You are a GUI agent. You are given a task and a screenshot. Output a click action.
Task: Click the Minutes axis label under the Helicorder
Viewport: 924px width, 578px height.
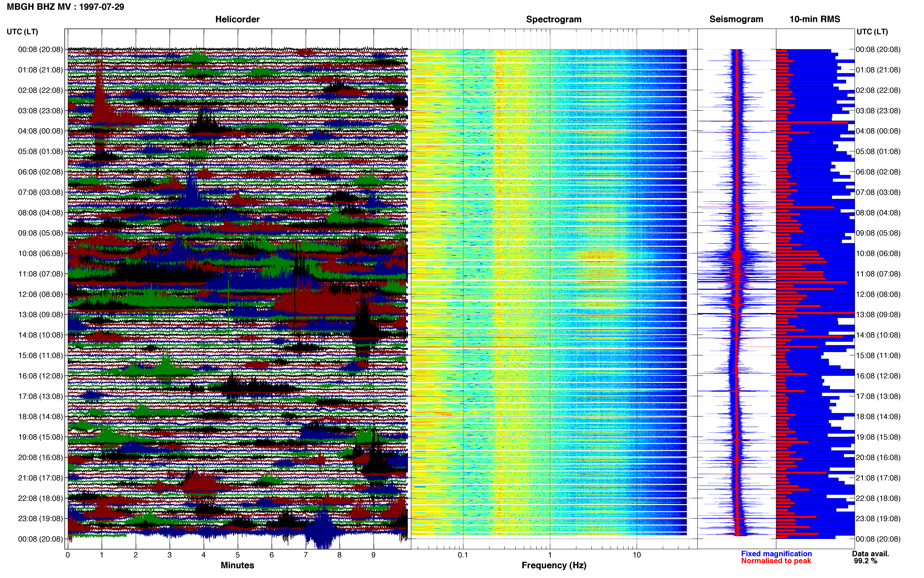pos(237,565)
